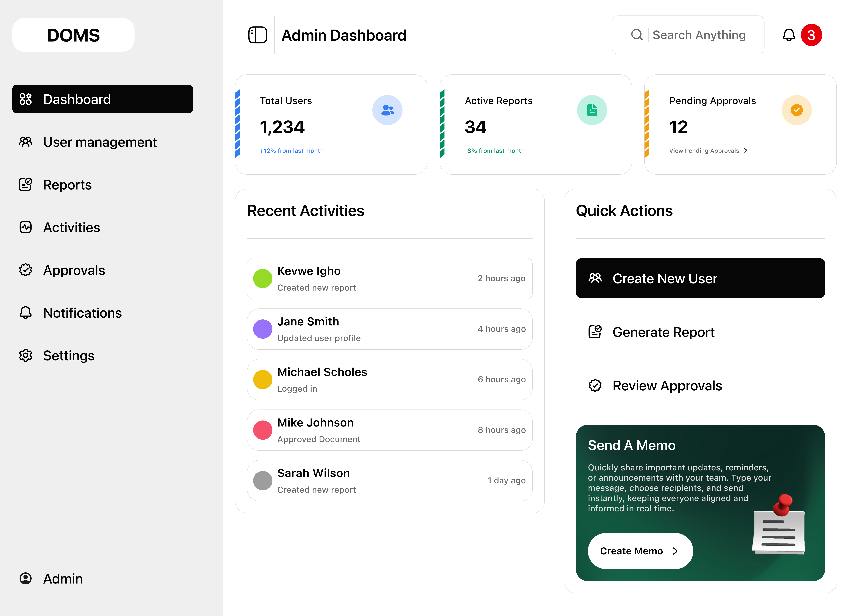The width and height of the screenshot is (867, 616).
Task: Select the Dashboard grid icon in sidebar
Action: pyautogui.click(x=25, y=99)
